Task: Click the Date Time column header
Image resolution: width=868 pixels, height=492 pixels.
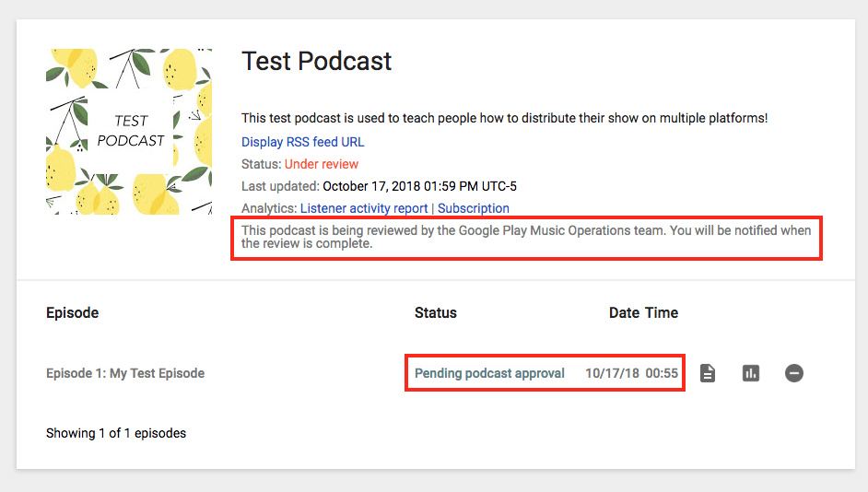Action: point(643,312)
